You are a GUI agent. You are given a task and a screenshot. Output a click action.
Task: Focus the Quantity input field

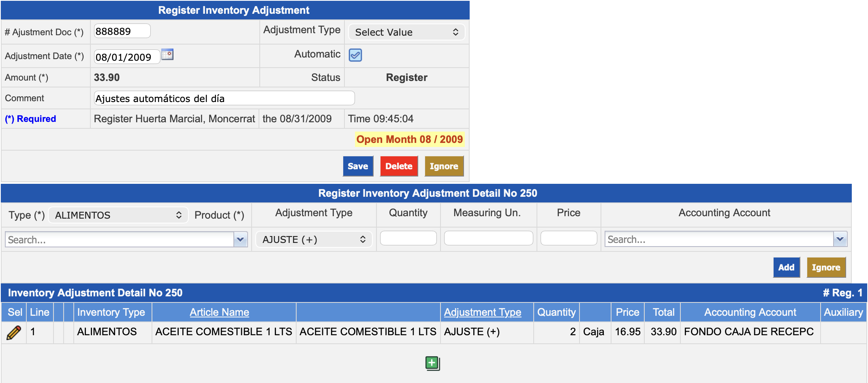408,238
